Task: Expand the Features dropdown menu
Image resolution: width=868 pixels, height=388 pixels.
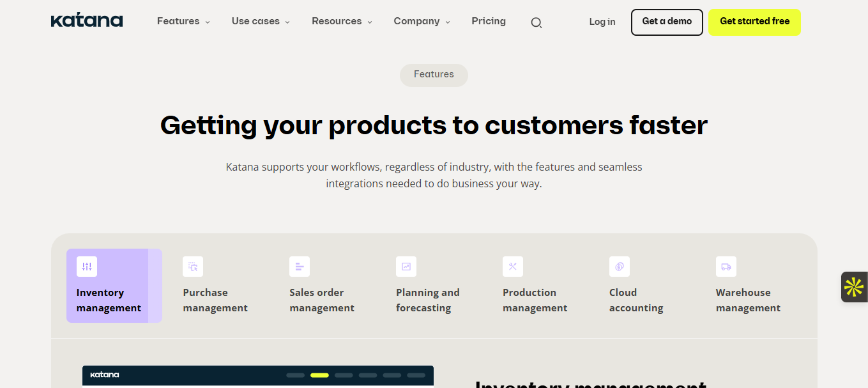Action: [183, 21]
